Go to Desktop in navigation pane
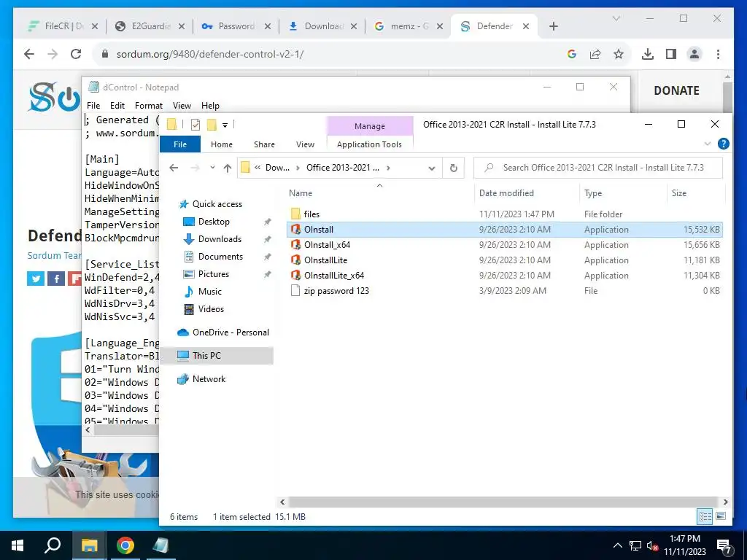747x560 pixels. click(214, 222)
